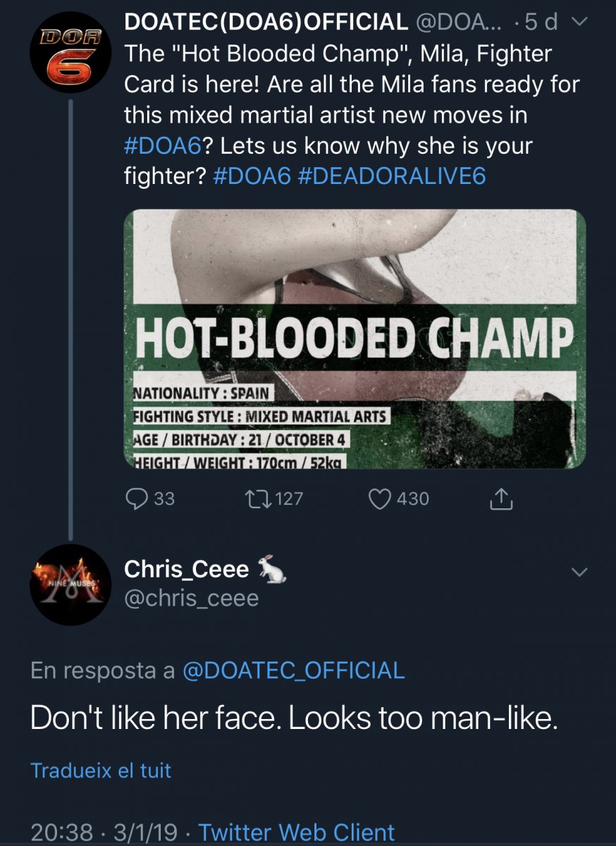Expand the DOATEC tweet options chevron
Screen dimensions: 616x846
(578, 23)
